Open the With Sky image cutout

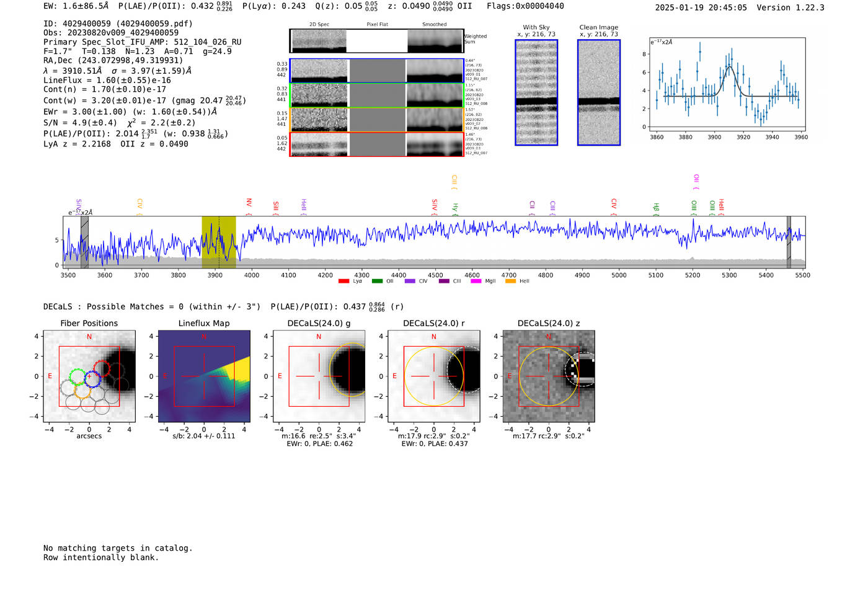pyautogui.click(x=536, y=92)
